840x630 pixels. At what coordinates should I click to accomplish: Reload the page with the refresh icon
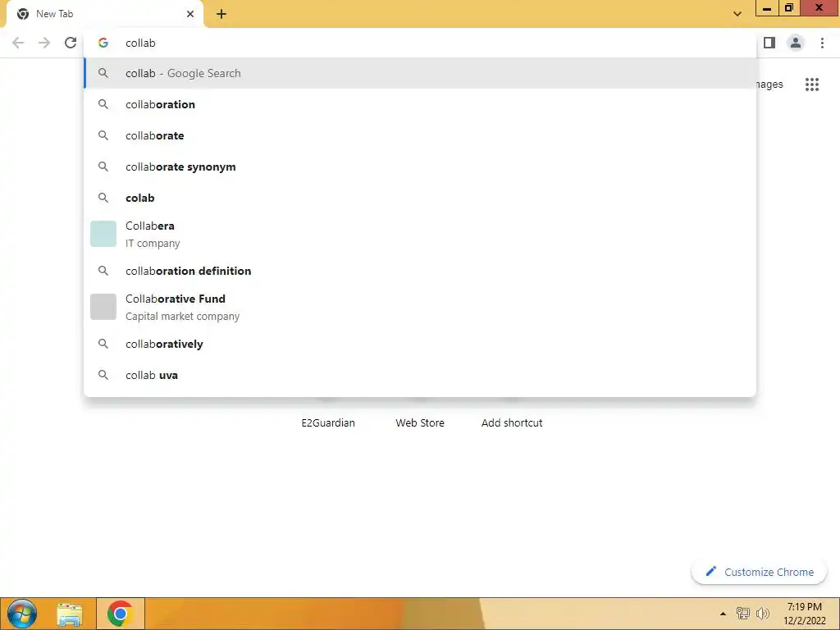coord(71,43)
